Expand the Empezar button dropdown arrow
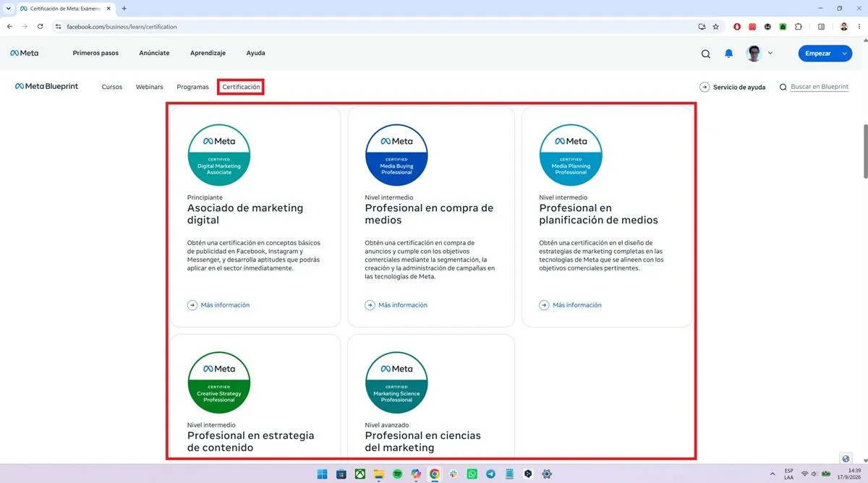Viewport: 868px width, 483px height. [846, 54]
